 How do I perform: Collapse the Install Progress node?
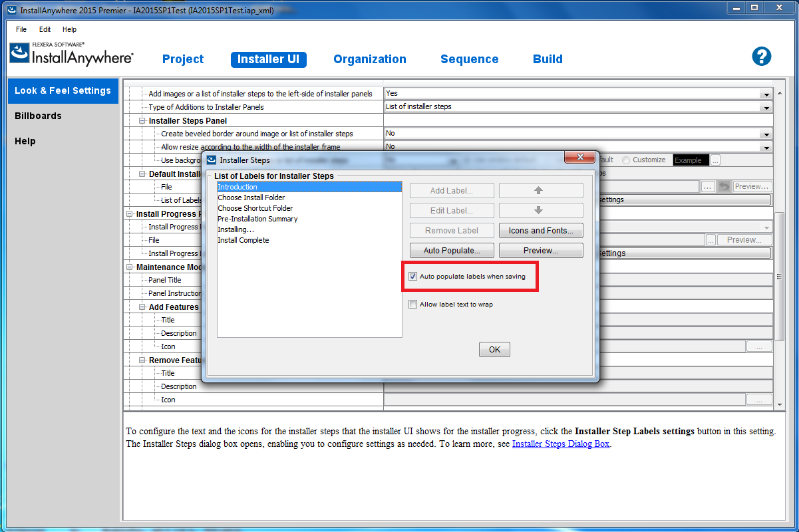pos(130,213)
